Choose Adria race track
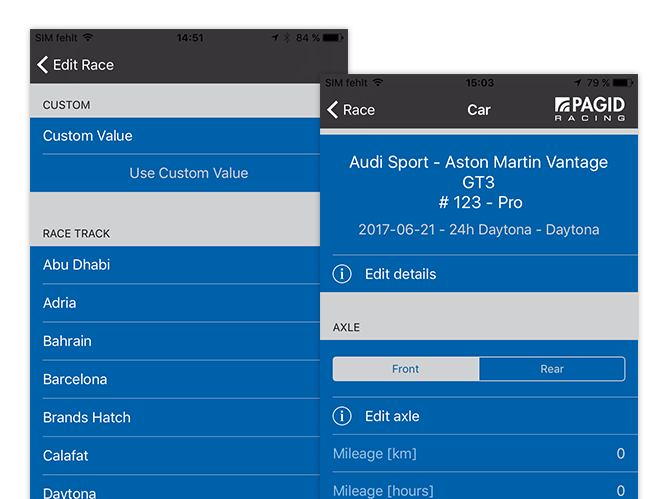Screen dimensions: 668x499 pos(175,303)
